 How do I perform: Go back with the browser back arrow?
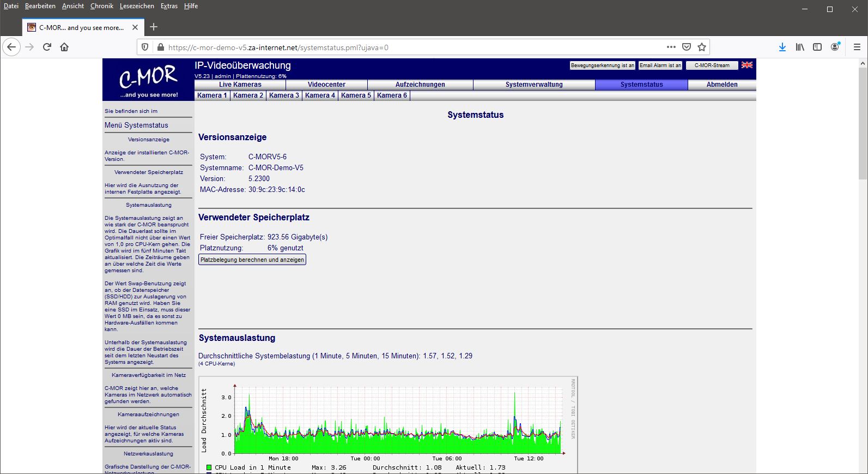pyautogui.click(x=12, y=47)
